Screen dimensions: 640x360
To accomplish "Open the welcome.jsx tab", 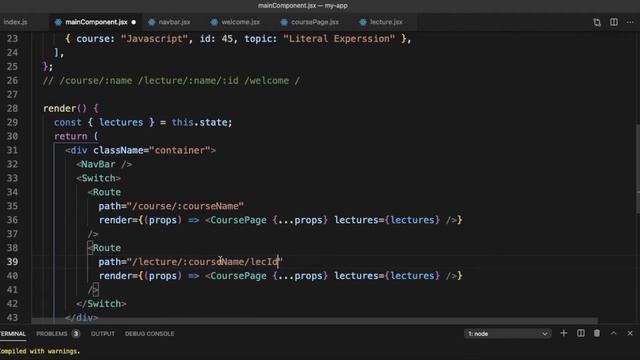I will [240, 22].
